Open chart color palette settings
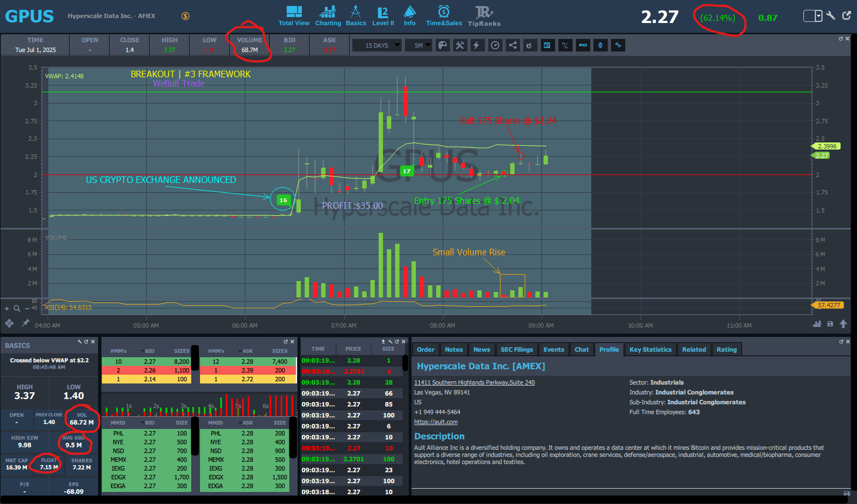This screenshot has height=504, width=857. [442, 45]
